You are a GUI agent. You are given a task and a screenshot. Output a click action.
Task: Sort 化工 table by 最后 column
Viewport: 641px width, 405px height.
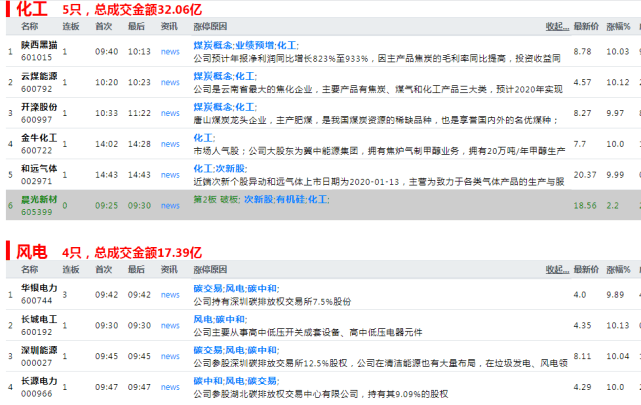coord(136,27)
